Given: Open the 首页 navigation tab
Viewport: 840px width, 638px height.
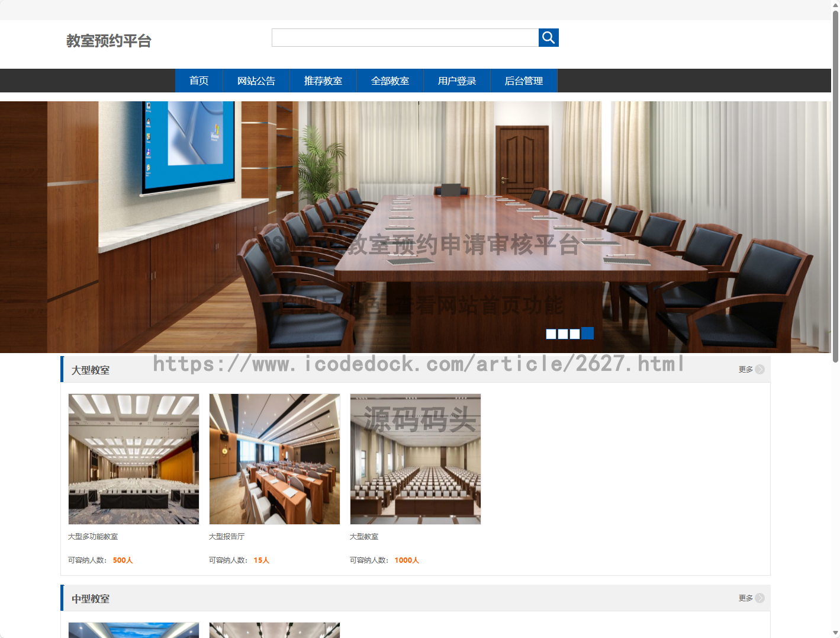Looking at the screenshot, I should pyautogui.click(x=199, y=81).
